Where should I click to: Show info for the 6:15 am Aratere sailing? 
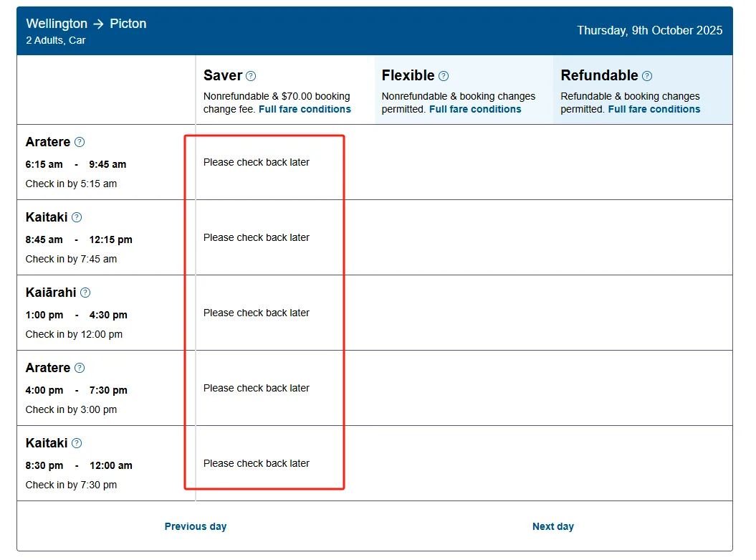tap(80, 142)
